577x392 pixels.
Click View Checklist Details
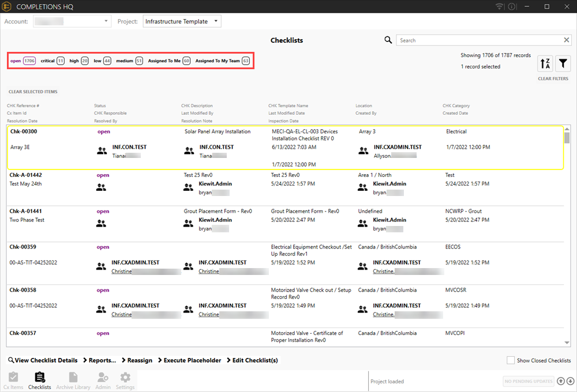pos(43,360)
